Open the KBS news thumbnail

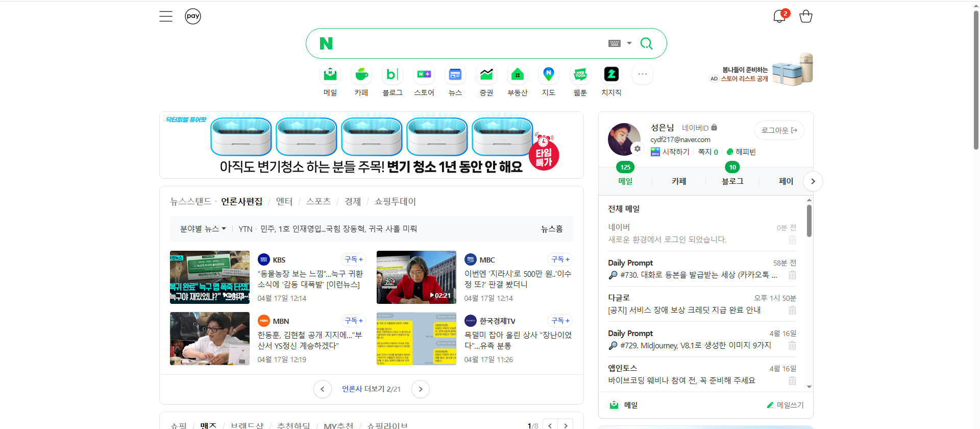[x=210, y=277]
